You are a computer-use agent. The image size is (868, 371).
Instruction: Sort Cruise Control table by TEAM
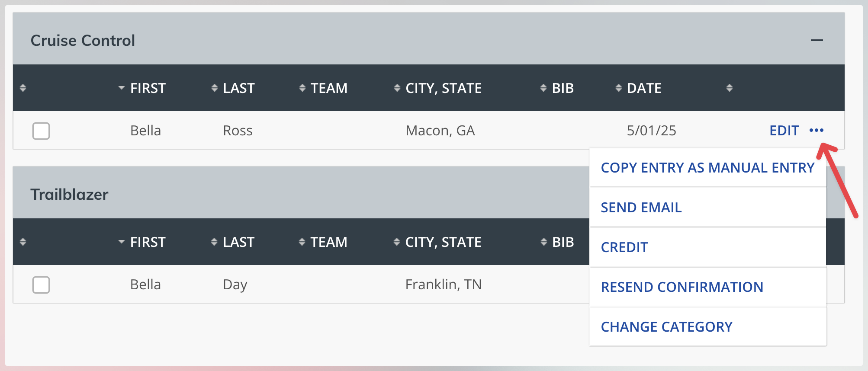pos(323,88)
